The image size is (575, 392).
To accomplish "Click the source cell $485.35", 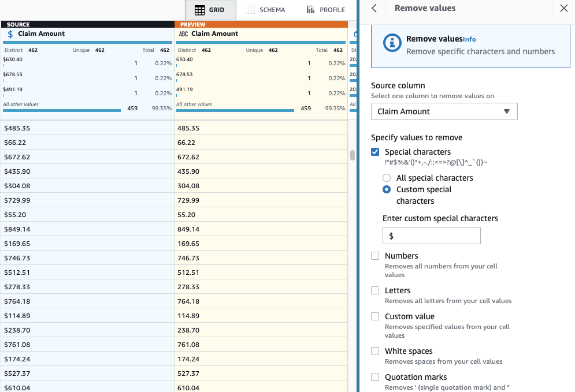I will [x=87, y=128].
